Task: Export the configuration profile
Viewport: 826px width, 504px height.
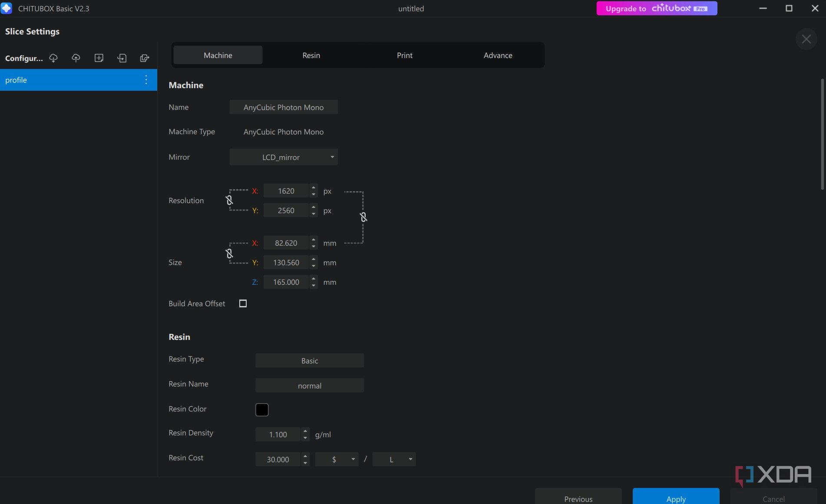Action: click(145, 58)
